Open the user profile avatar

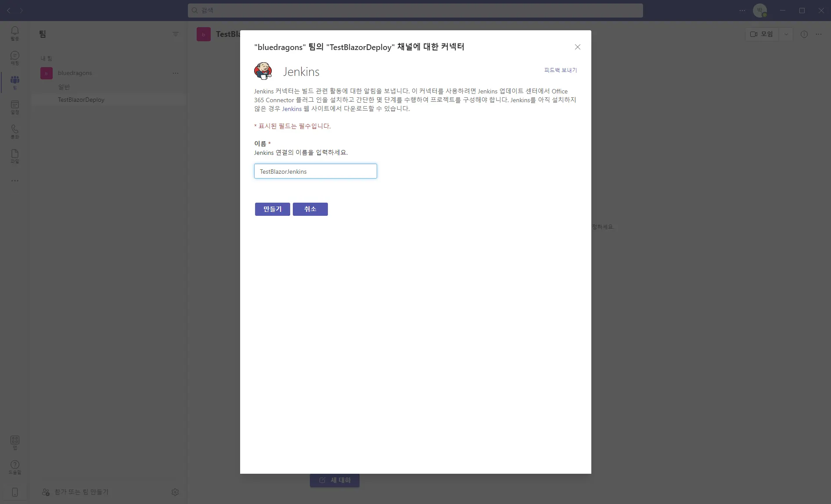point(760,10)
